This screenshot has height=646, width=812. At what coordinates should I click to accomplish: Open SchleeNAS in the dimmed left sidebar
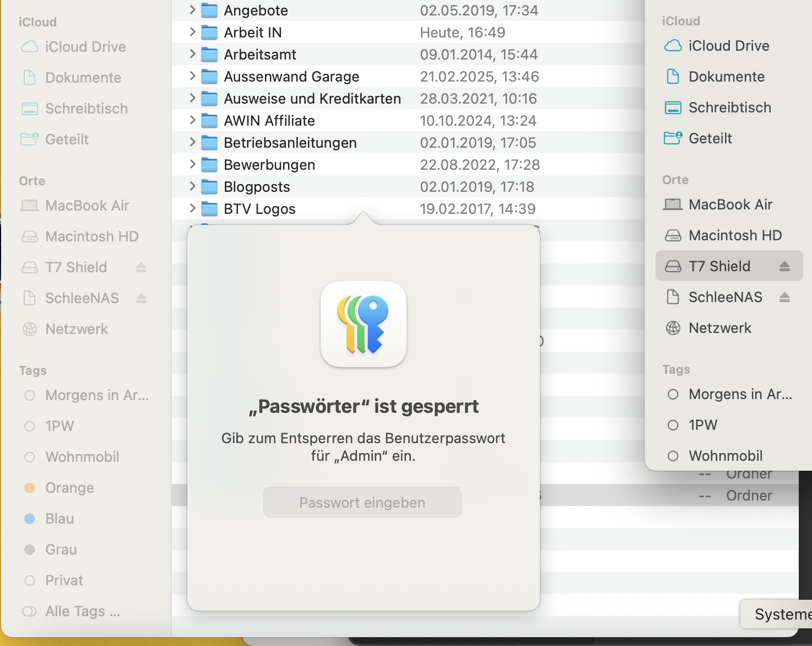coord(71,298)
